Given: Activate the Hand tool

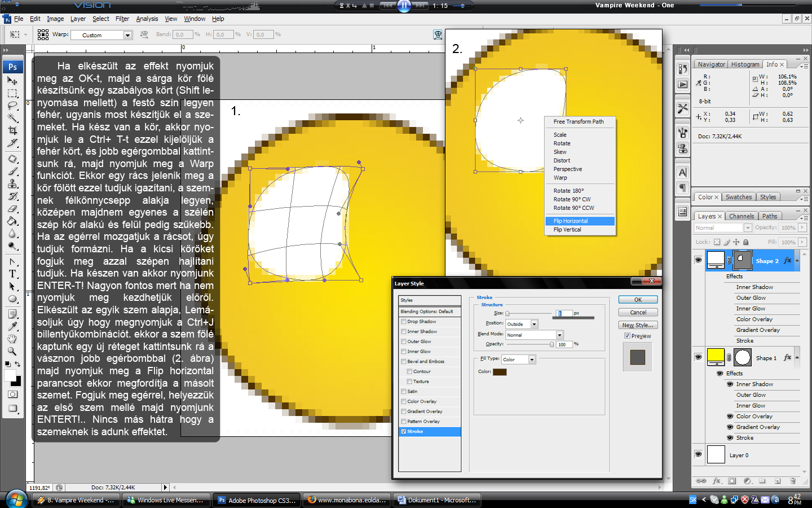Looking at the screenshot, I should click(12, 339).
